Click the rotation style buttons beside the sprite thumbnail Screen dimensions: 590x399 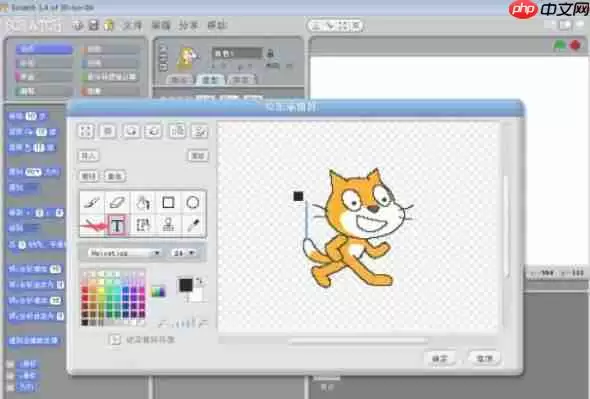(163, 57)
